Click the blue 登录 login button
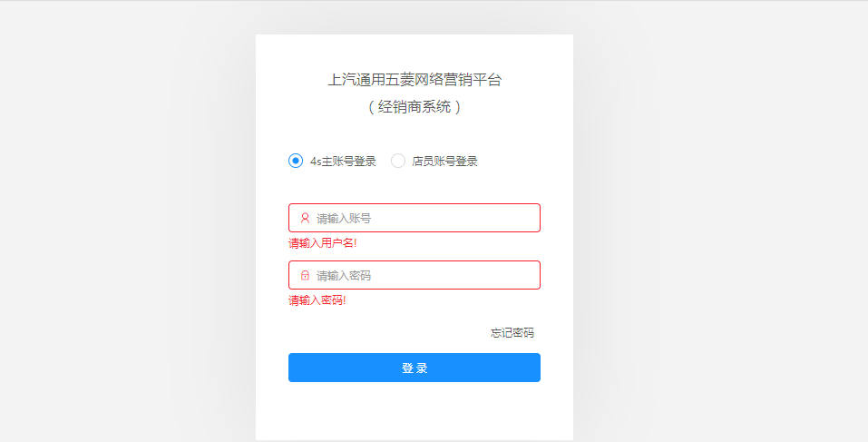 pyautogui.click(x=414, y=368)
